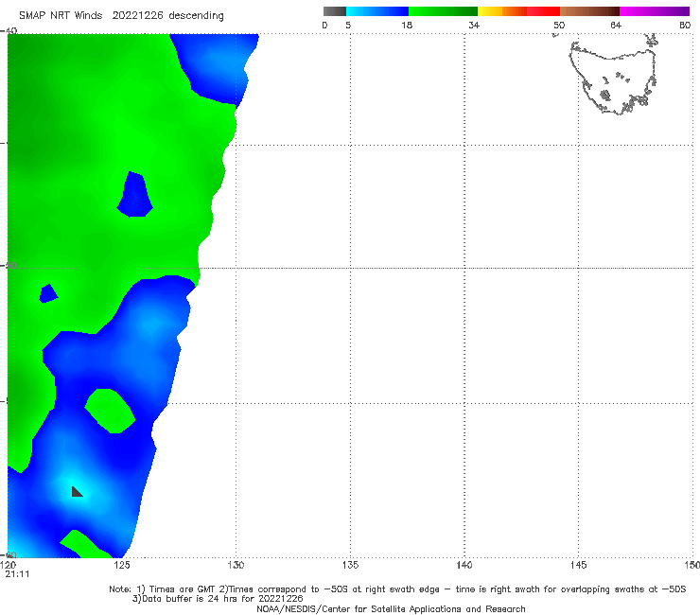The width and height of the screenshot is (700, 615).
Task: Click the '80' label at the color bar end
Action: (685, 26)
